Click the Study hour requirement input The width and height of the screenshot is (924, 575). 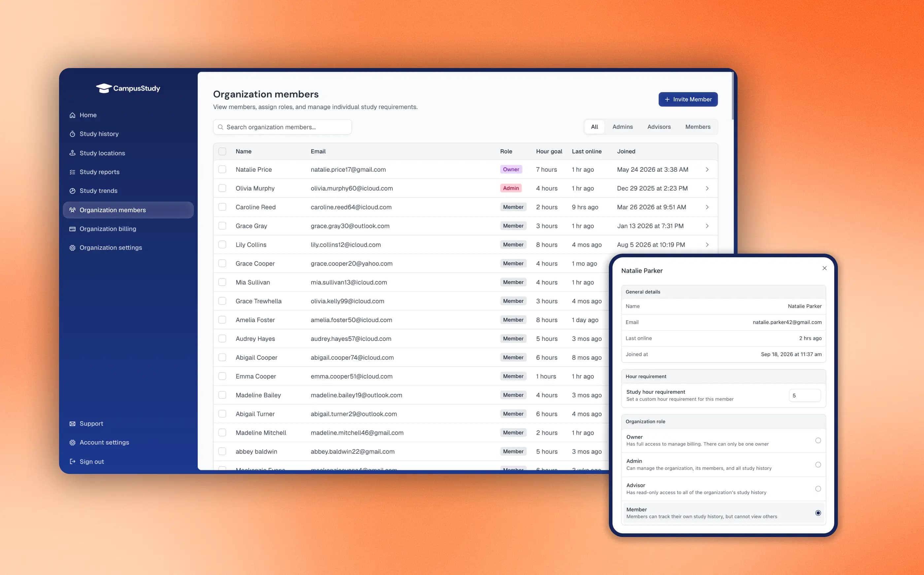click(x=805, y=396)
